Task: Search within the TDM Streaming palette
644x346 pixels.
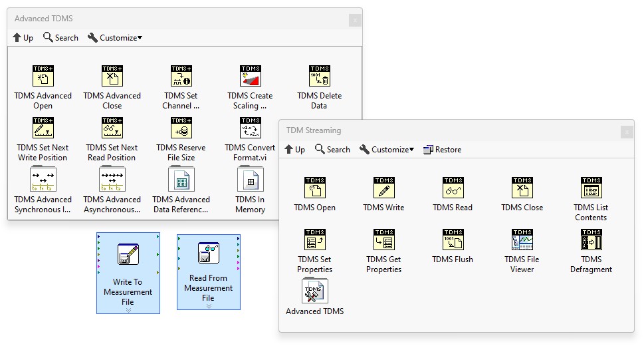Action: [333, 150]
